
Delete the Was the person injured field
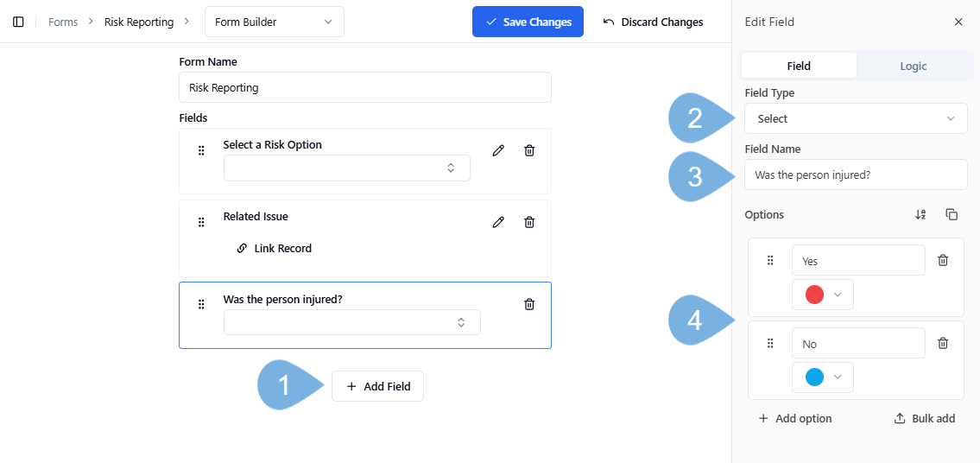click(529, 304)
